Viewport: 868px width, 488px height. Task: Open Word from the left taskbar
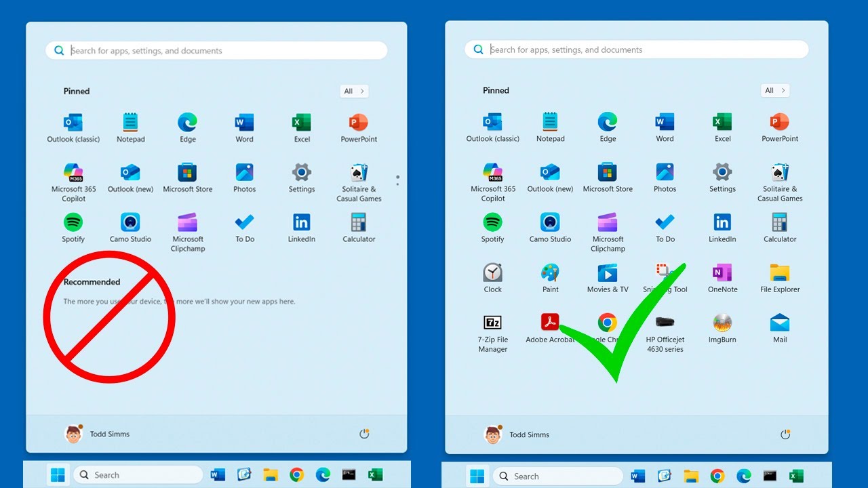218,475
